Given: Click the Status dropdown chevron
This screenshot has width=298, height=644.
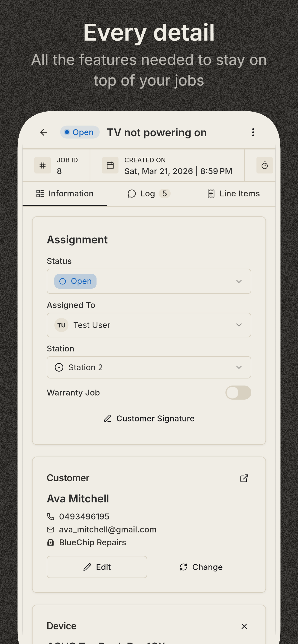Looking at the screenshot, I should 239,281.
